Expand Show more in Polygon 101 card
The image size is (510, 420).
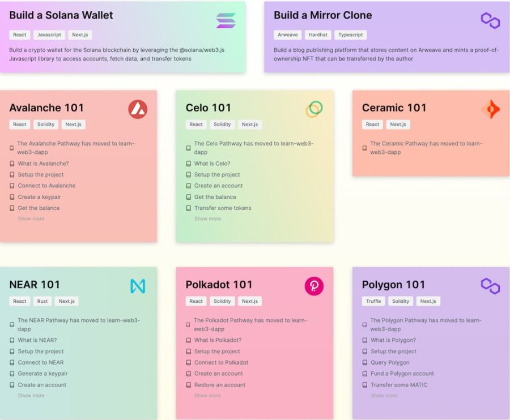pyautogui.click(x=384, y=395)
